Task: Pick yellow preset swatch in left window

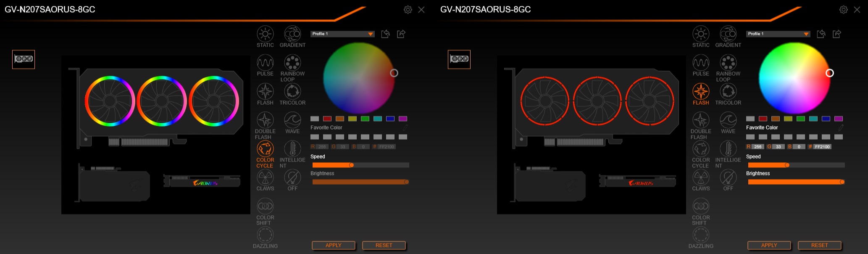Action: pyautogui.click(x=352, y=119)
